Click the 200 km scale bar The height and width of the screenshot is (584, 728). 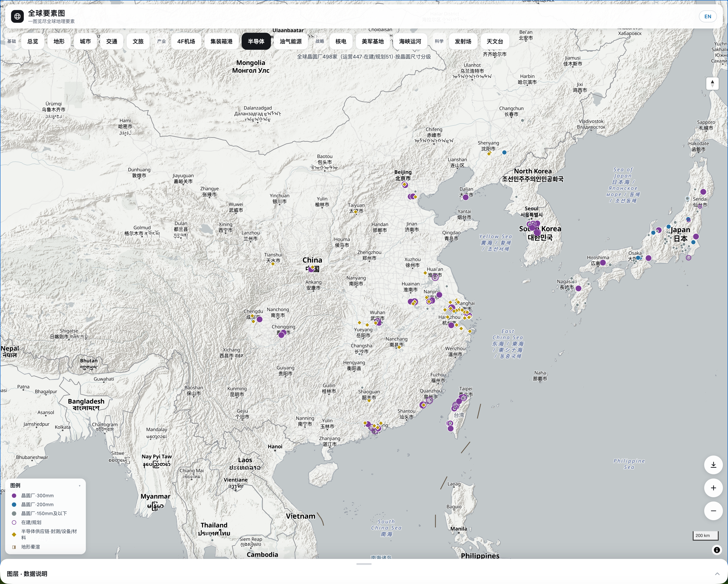coord(705,535)
